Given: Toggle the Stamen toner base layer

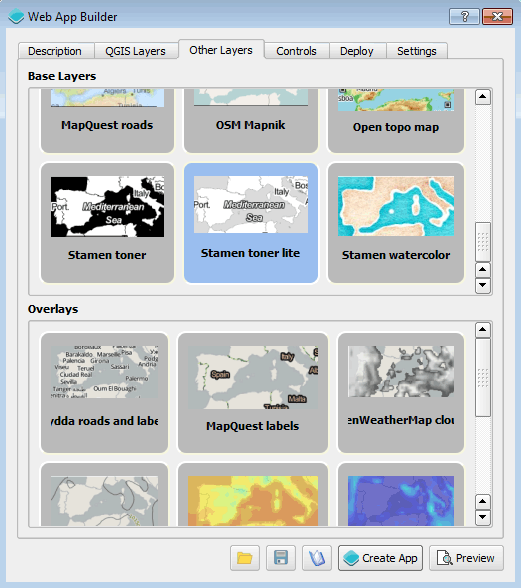Looking at the screenshot, I should pos(107,223).
